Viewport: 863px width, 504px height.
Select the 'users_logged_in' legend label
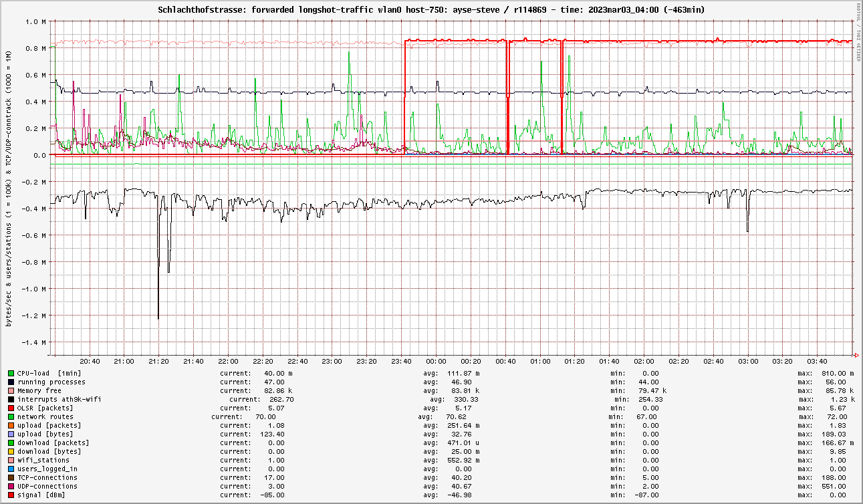[x=47, y=469]
